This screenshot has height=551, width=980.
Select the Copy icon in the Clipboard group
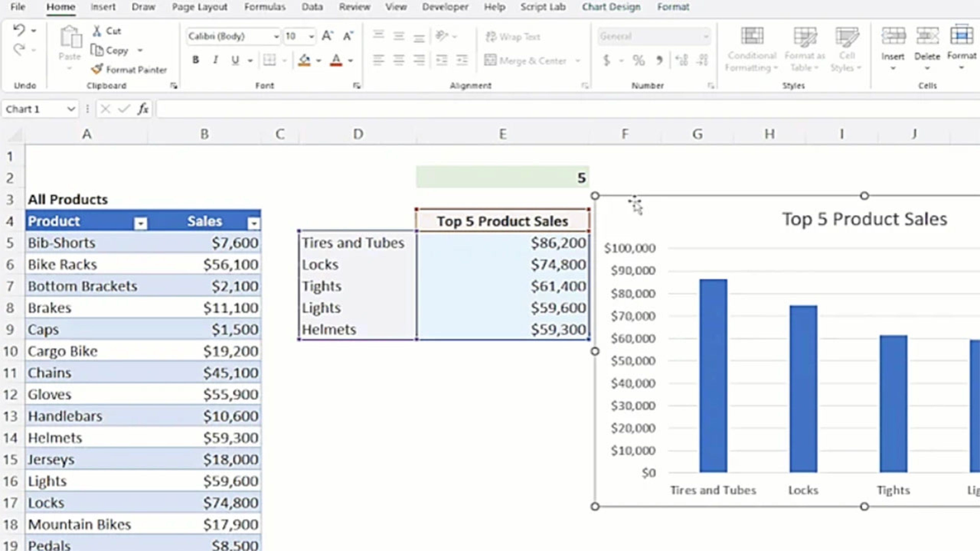[x=97, y=50]
